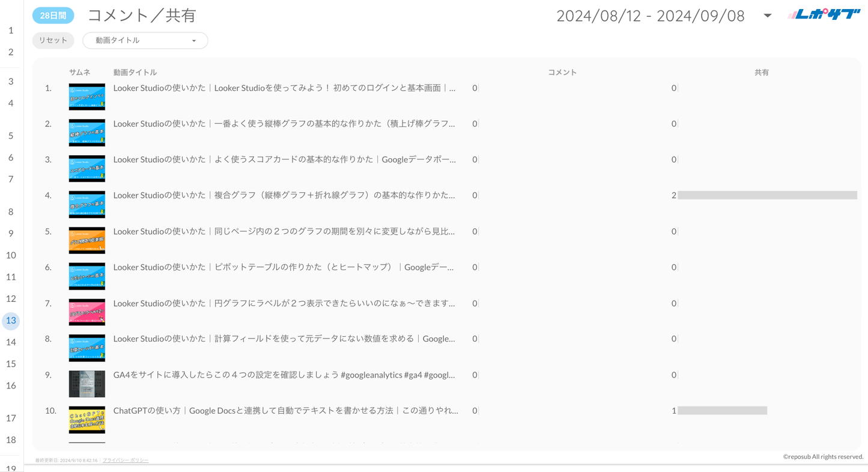Click thumbnail of row 2 縦棒グラフ video
Screen dimensions: 868x472
click(x=87, y=133)
